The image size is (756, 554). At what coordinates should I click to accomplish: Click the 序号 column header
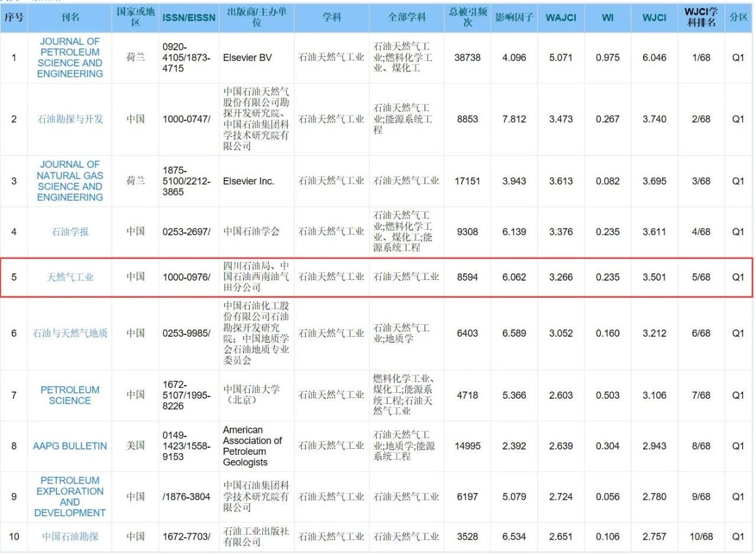coord(14,18)
